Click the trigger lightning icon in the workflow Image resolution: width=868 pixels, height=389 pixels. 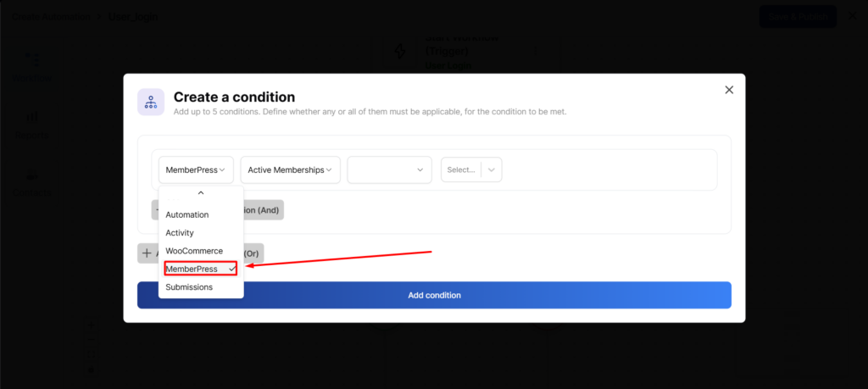coord(399,51)
